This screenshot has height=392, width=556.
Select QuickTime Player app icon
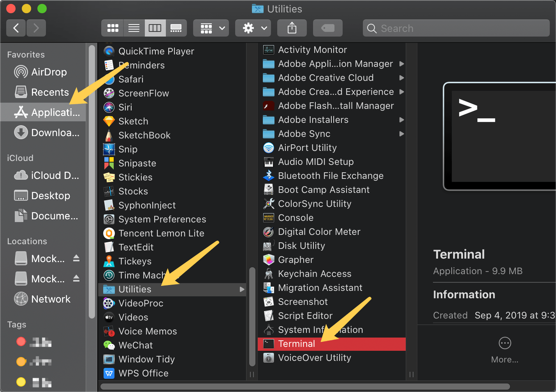(x=109, y=51)
